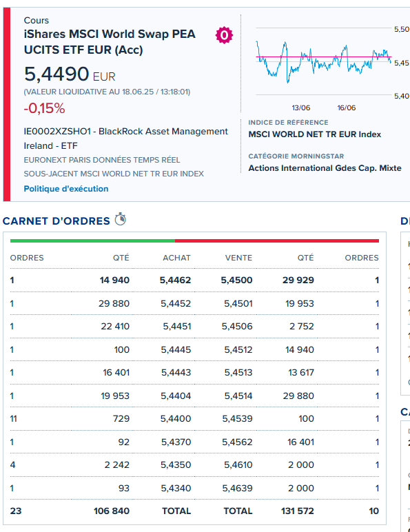Viewport: 410px width, 532px height.
Task: Click the best ask price 5,4500
Action: [236, 280]
